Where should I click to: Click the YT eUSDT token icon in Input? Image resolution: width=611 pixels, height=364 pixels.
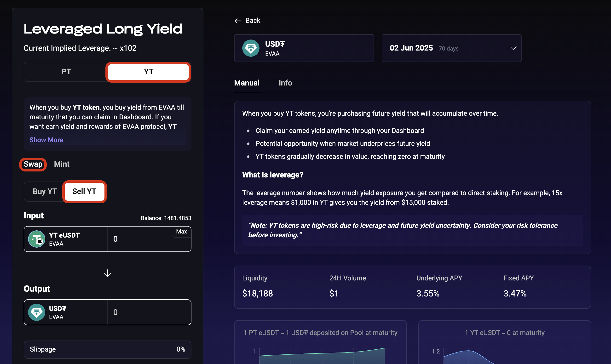(x=37, y=239)
